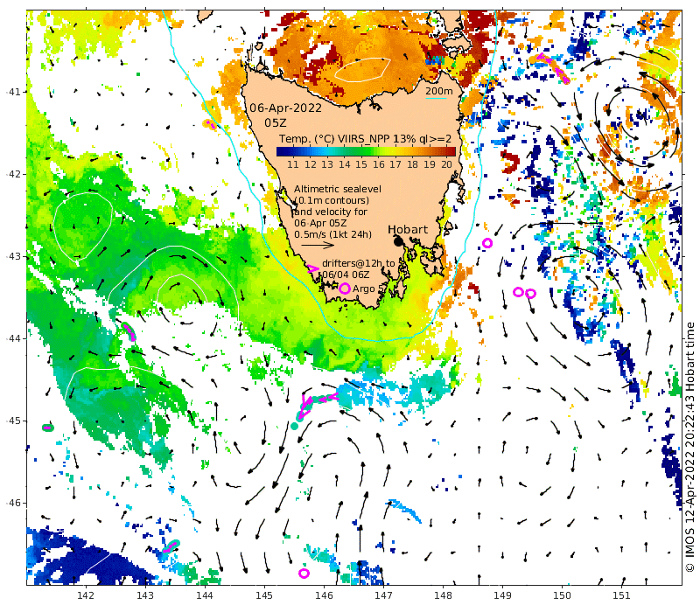Screen dimensions: 700x612
Task: Click latitude axis label '-43'
Action: click(11, 256)
